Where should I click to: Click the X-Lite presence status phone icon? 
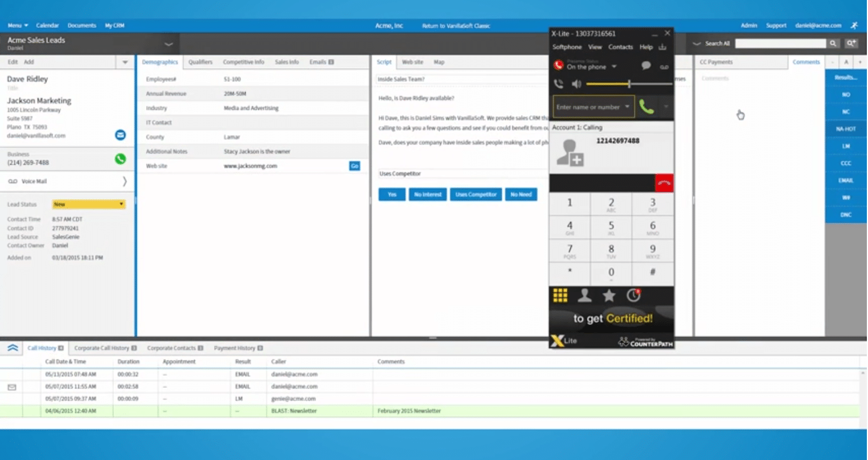[558, 66]
